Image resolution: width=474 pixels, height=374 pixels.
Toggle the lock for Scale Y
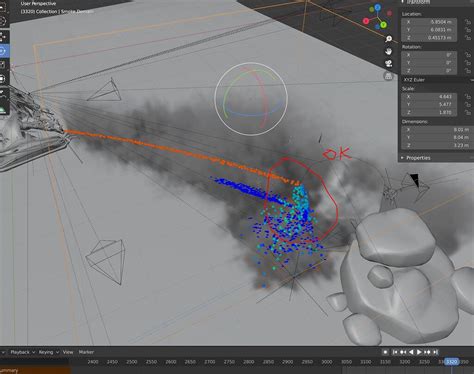[x=468, y=105]
